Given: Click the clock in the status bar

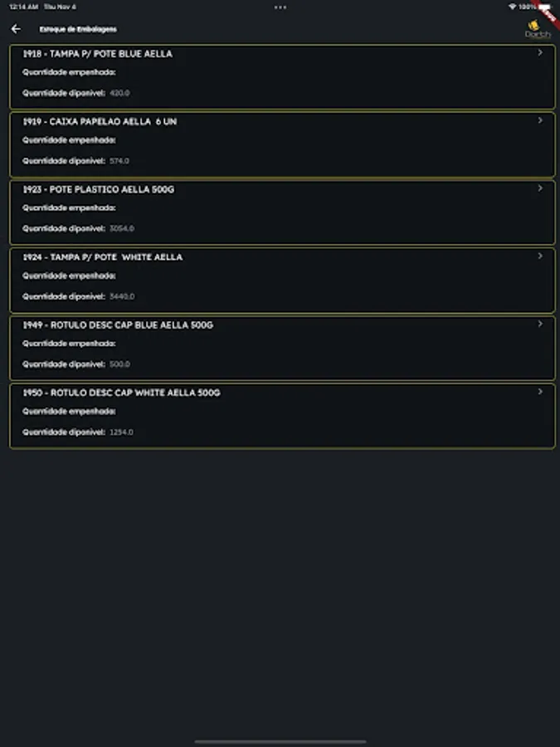Looking at the screenshot, I should (24, 7).
